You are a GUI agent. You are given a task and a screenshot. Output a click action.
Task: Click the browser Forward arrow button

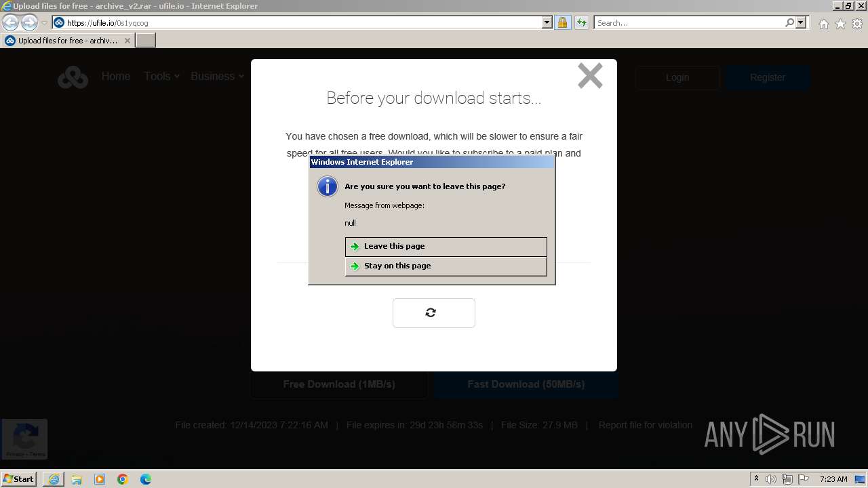[x=29, y=22]
